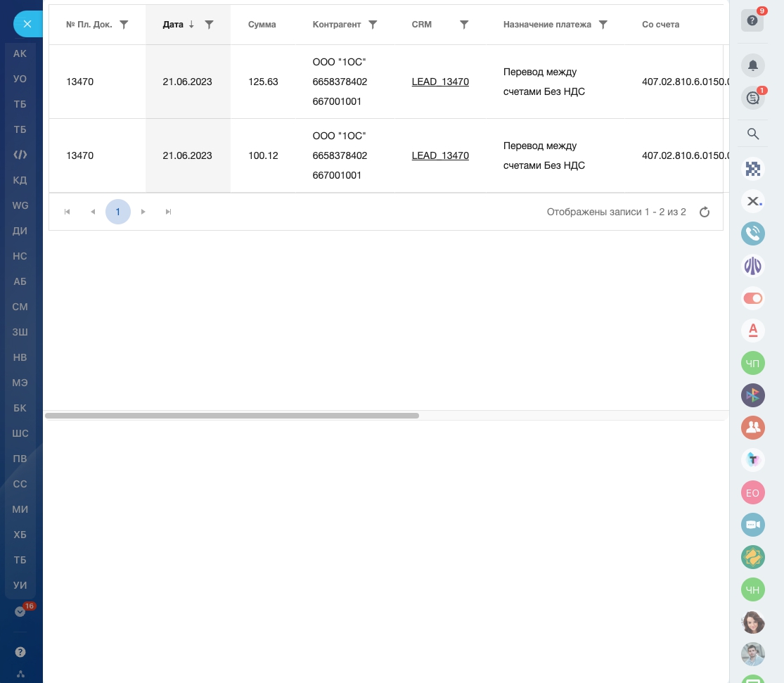Viewport: 784px width, 683px height.
Task: Filter the Назначение платежа column
Action: pos(603,25)
